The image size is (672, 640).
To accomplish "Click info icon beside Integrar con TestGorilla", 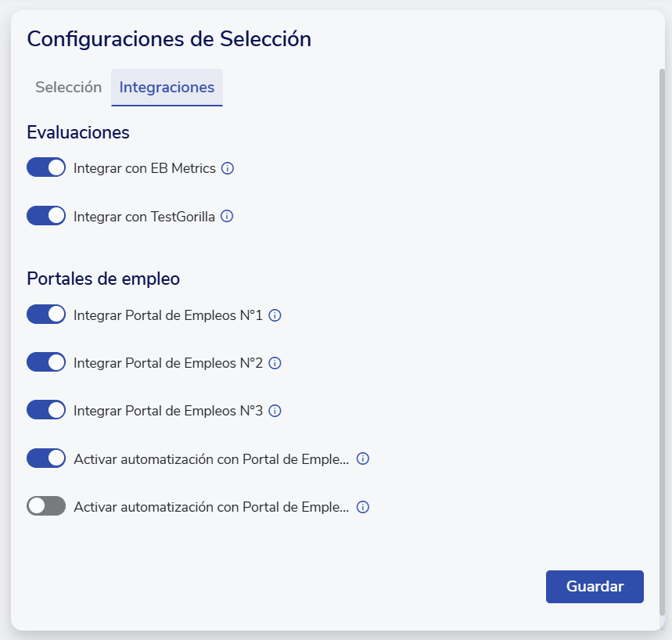I will 227,216.
